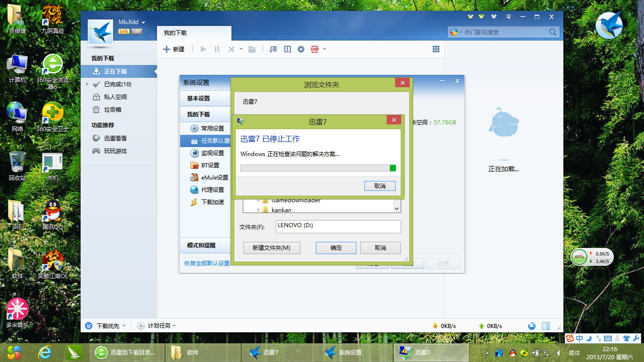Click the toolbar icon showing number 1
Screen dimensions: 644x362
pos(287,49)
